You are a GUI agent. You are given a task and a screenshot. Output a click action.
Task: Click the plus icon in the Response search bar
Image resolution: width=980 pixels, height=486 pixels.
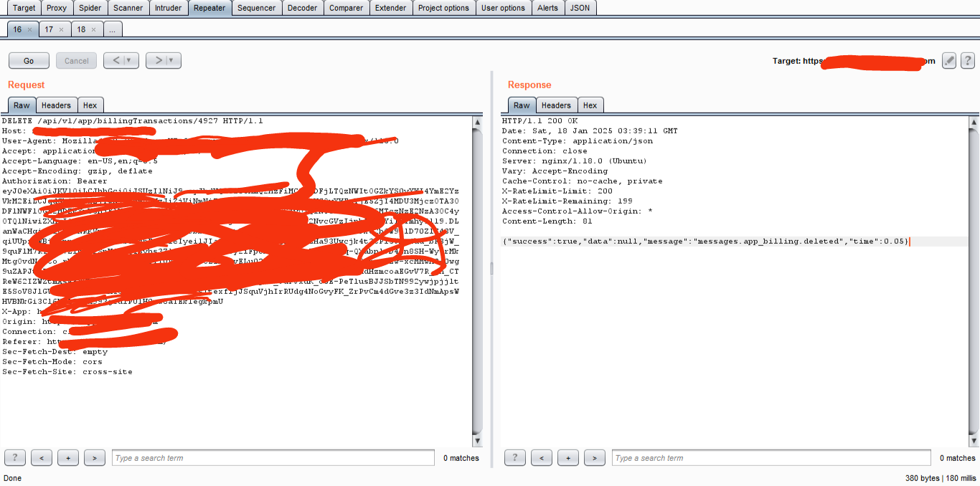point(567,457)
